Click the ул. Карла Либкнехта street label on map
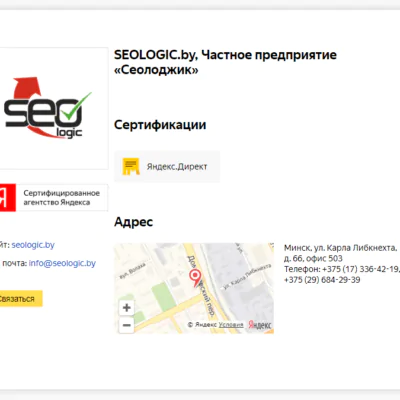 click(x=247, y=277)
